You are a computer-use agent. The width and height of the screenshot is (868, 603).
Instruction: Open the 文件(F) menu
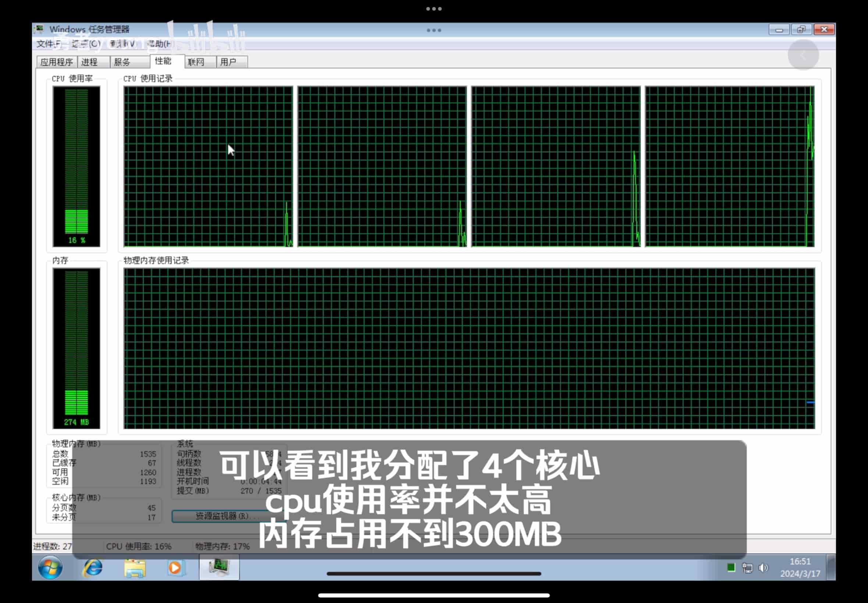49,44
